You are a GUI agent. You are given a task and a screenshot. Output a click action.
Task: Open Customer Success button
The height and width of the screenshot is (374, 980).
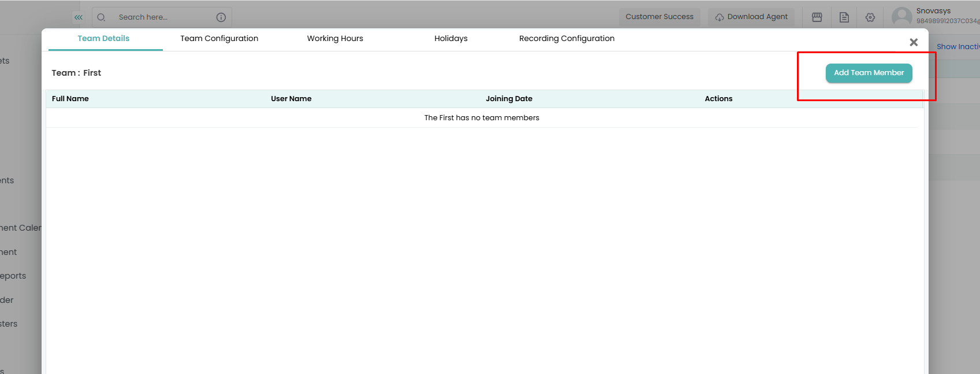[659, 17]
